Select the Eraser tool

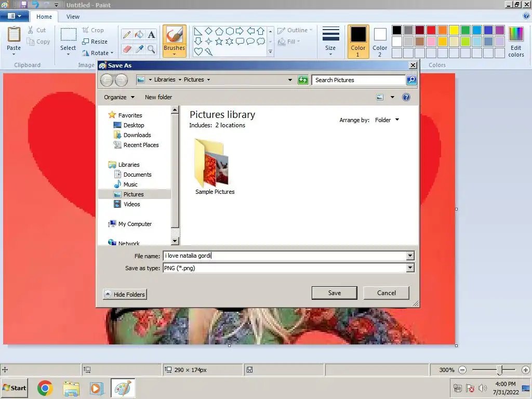127,49
